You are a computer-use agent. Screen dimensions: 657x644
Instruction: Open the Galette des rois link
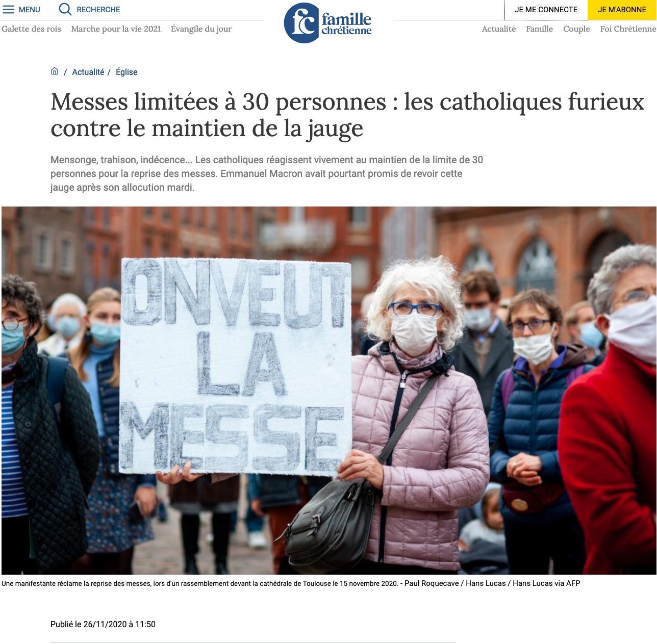pyautogui.click(x=31, y=29)
